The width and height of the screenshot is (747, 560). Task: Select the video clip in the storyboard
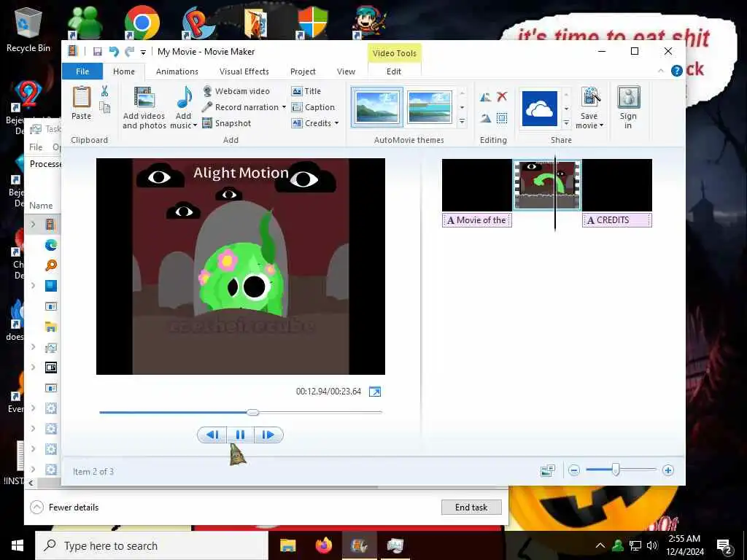[x=547, y=184]
